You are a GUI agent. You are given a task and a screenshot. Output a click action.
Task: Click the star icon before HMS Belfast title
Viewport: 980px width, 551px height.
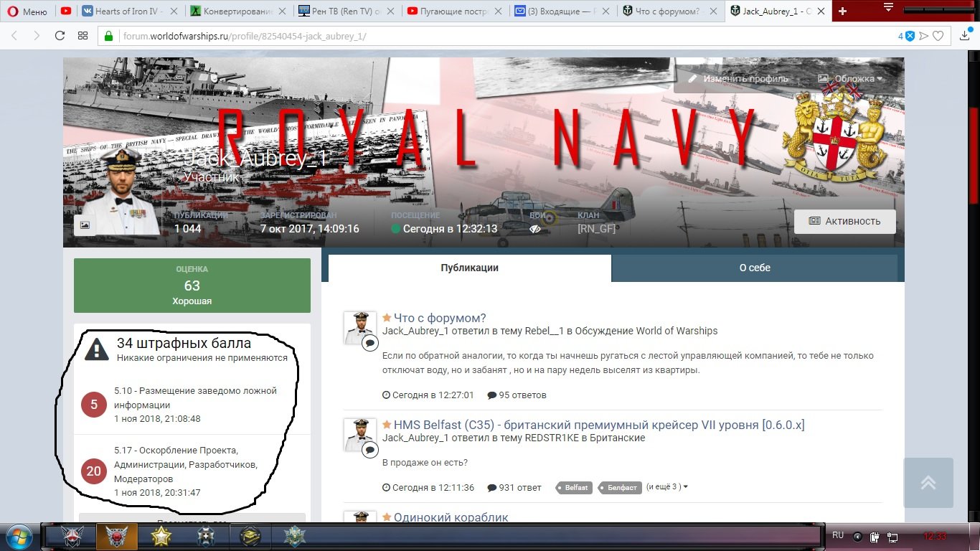point(387,425)
